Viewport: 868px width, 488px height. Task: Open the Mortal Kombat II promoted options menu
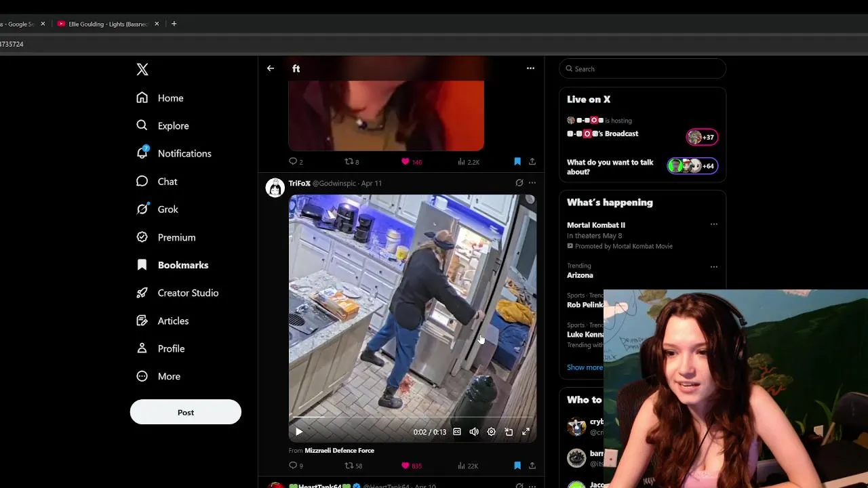pos(713,224)
